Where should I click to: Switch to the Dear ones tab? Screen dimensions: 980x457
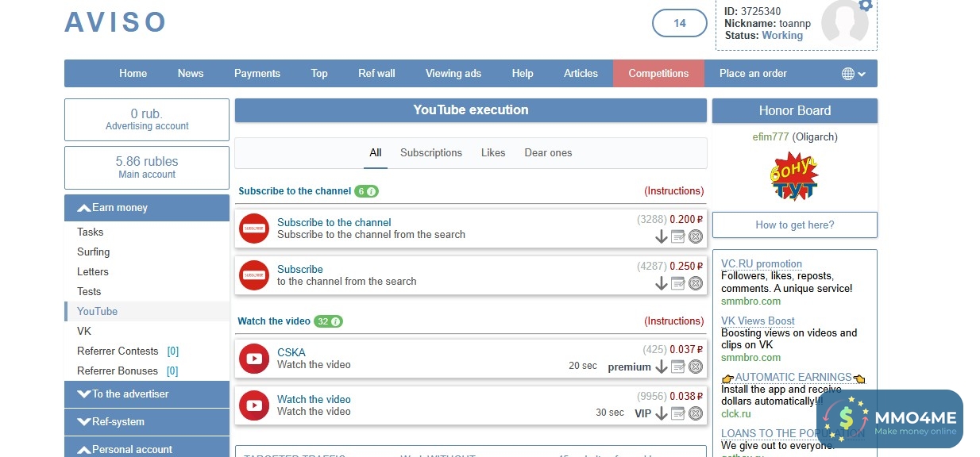point(548,152)
